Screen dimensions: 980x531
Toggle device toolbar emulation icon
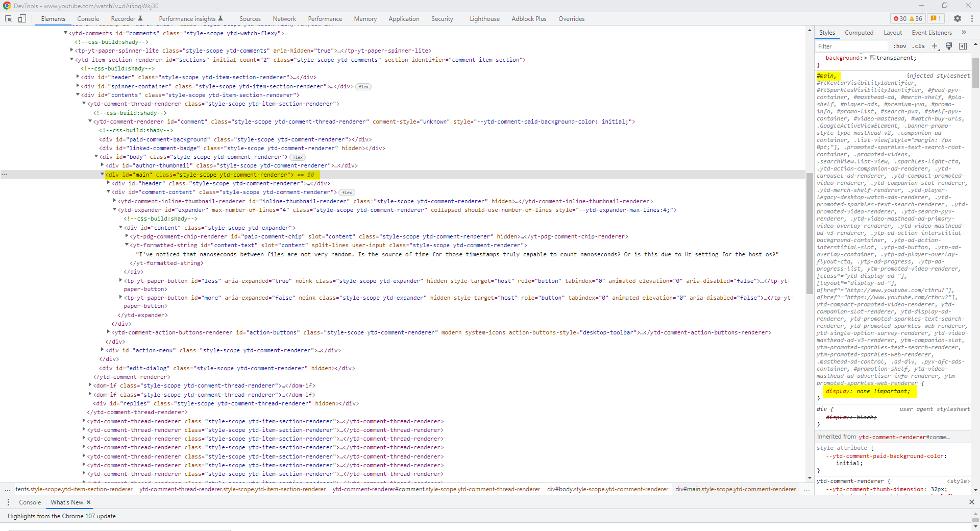pyautogui.click(x=22, y=18)
